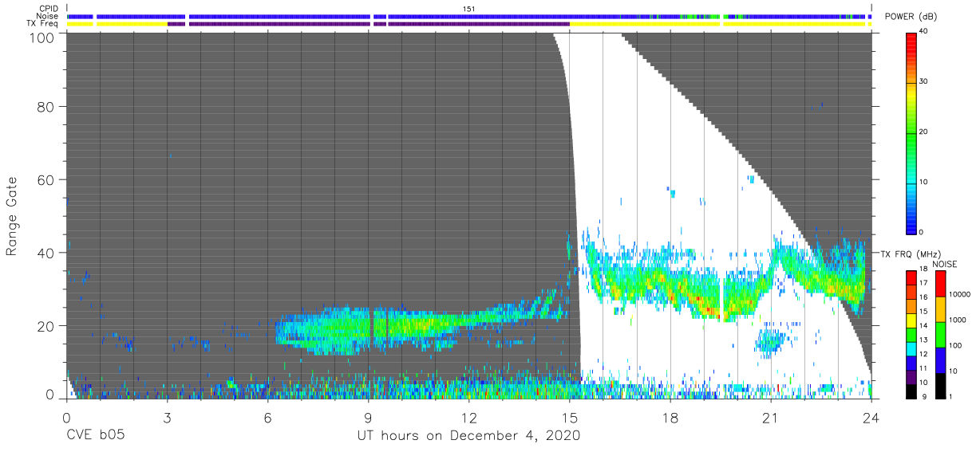Click the 60 tick on Range Gate axis
Screen dimensions: 980x452
[46, 179]
